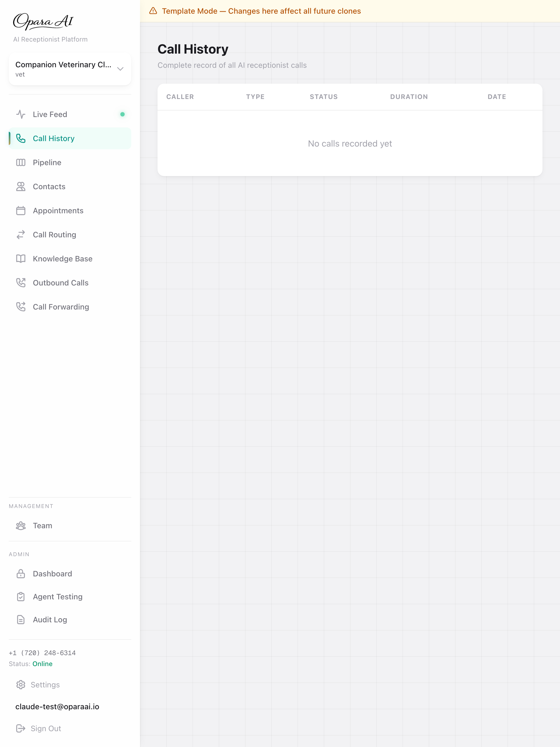Click the Call History page heading
This screenshot has height=747, width=560.
[193, 49]
